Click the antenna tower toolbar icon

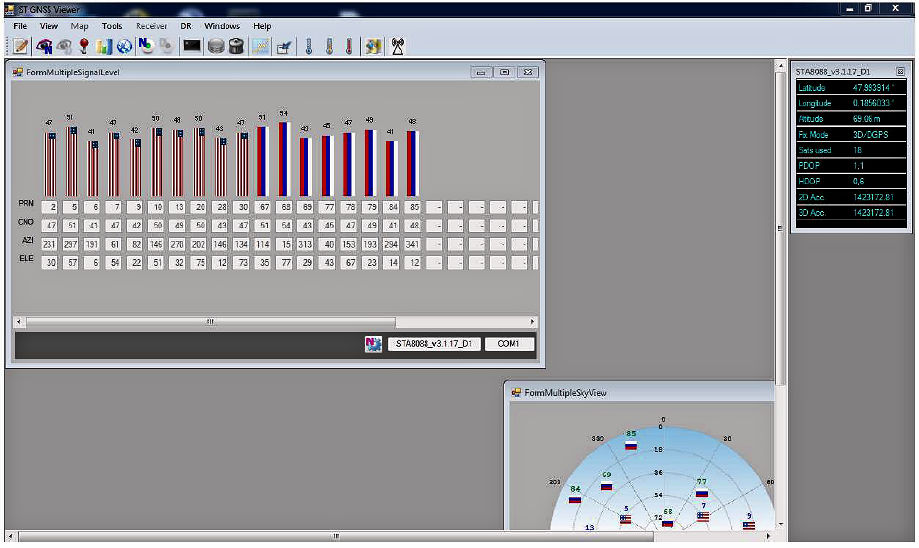397,46
